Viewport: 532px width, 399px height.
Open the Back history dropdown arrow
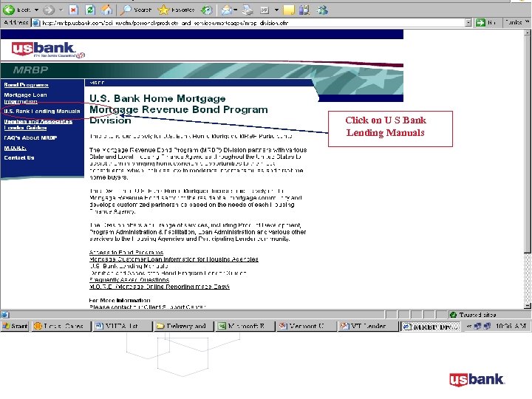(36, 10)
